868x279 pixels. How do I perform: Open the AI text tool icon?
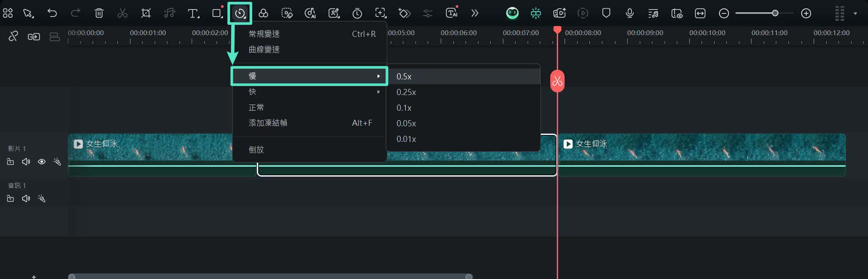tap(452, 13)
